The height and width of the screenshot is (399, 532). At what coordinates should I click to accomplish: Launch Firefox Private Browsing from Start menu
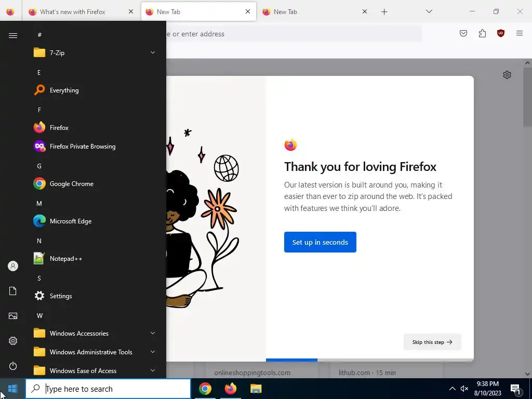tap(95, 146)
